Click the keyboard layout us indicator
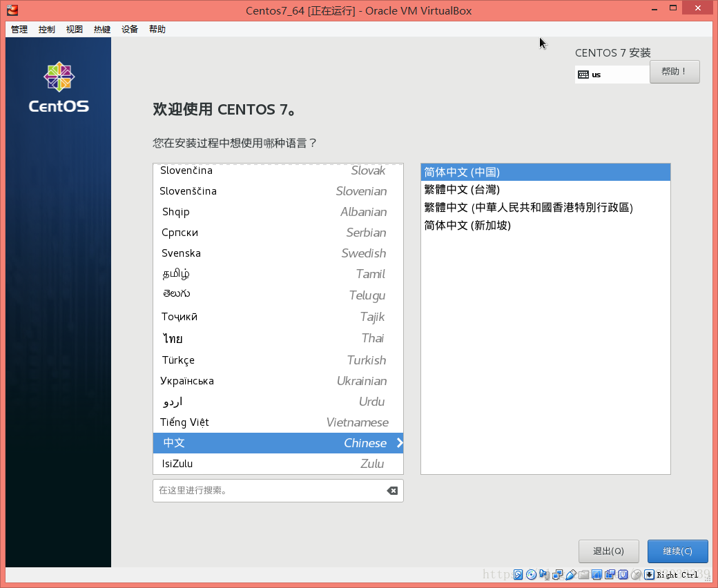Viewport: 718px width, 588px height. tap(612, 75)
